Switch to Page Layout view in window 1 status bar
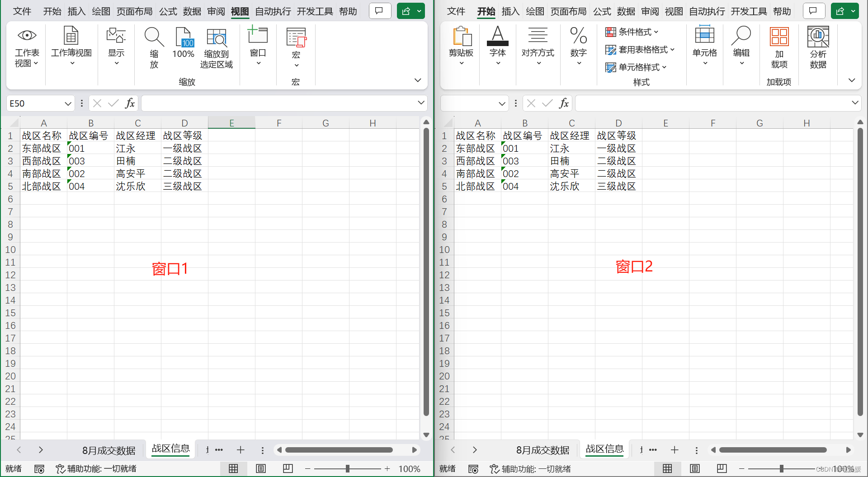 (x=261, y=469)
